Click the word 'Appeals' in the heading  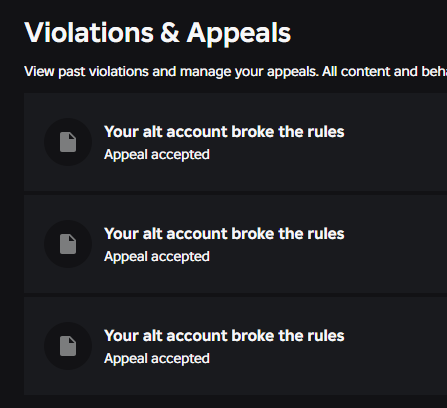pyautogui.click(x=239, y=33)
